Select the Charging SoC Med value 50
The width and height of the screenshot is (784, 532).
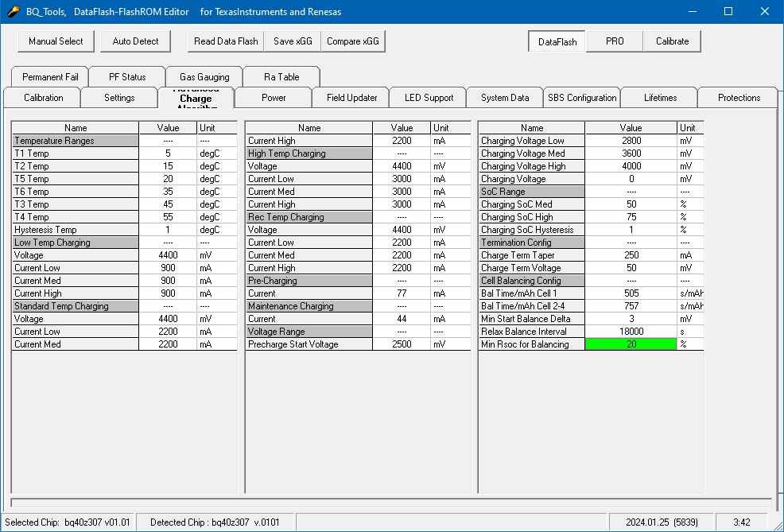pyautogui.click(x=631, y=204)
